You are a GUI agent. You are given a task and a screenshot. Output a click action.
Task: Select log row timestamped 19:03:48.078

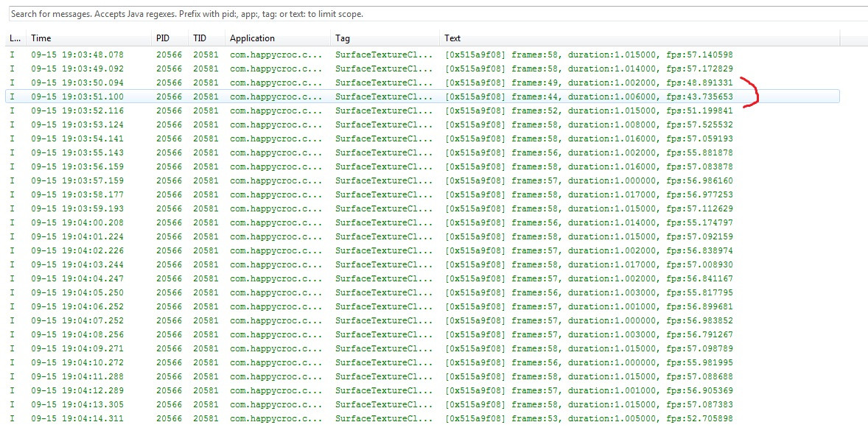(423, 54)
